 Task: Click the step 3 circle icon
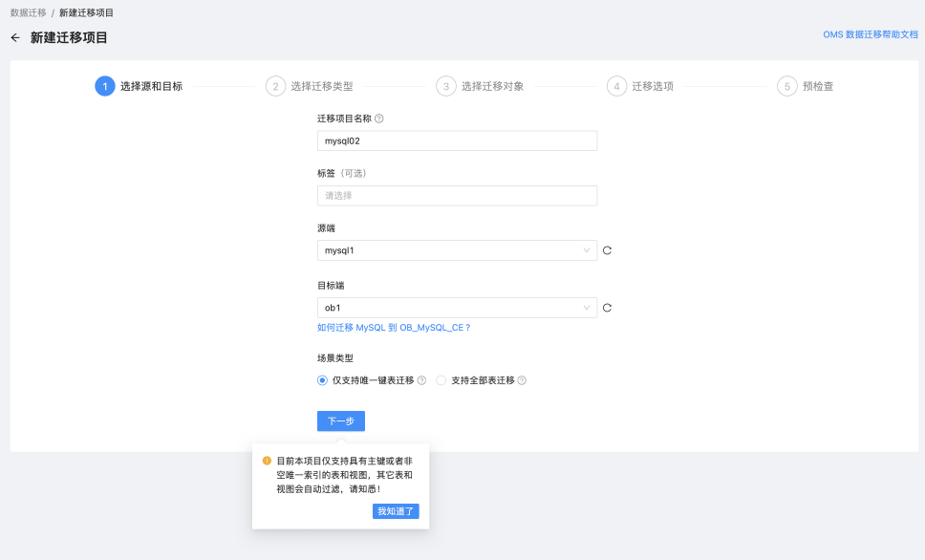(x=446, y=86)
